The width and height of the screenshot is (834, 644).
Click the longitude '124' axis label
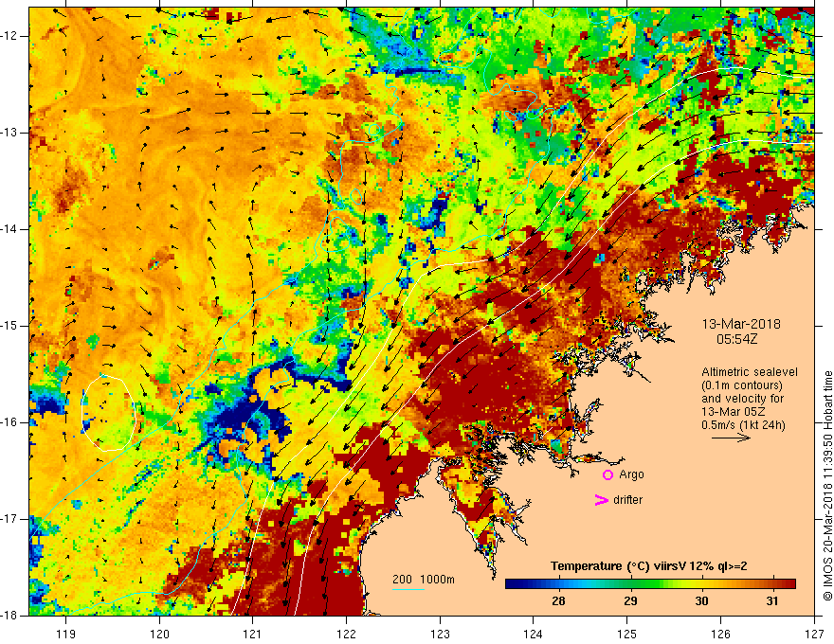[534, 634]
